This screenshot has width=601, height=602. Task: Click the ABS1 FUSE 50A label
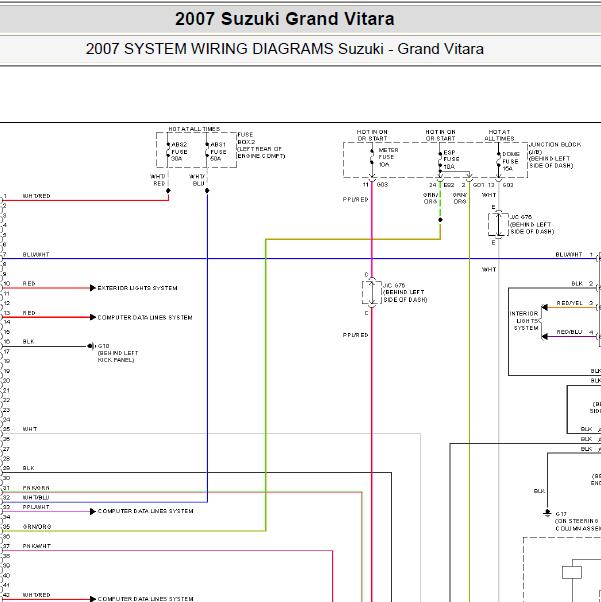[218, 152]
